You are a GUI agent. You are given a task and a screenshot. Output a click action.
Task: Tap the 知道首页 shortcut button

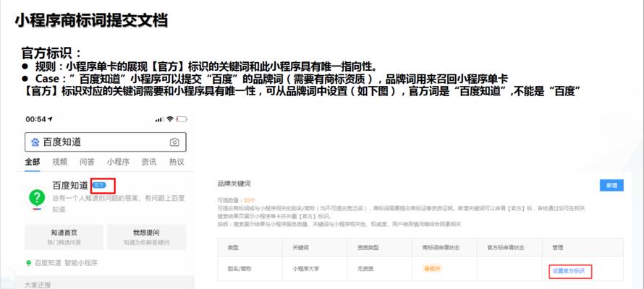coord(64,237)
